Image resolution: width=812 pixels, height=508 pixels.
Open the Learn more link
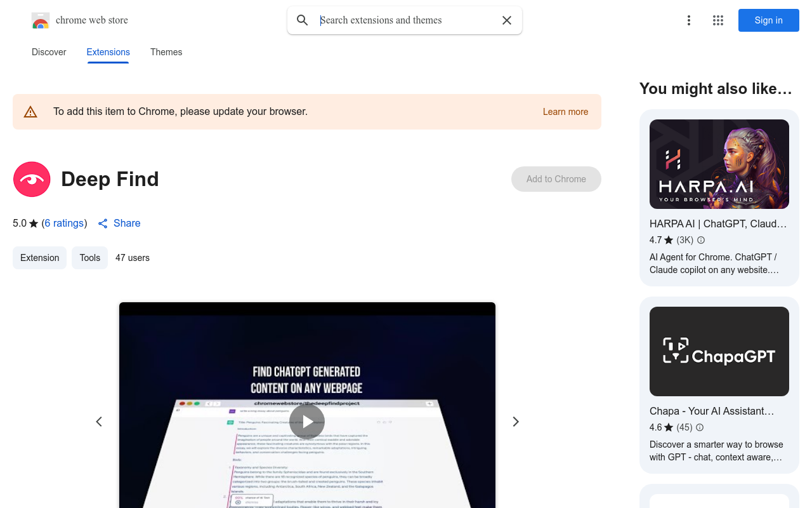(566, 112)
